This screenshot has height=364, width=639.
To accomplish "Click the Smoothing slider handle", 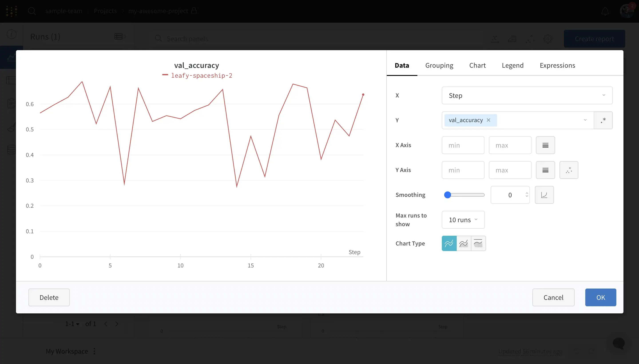I will coord(447,195).
